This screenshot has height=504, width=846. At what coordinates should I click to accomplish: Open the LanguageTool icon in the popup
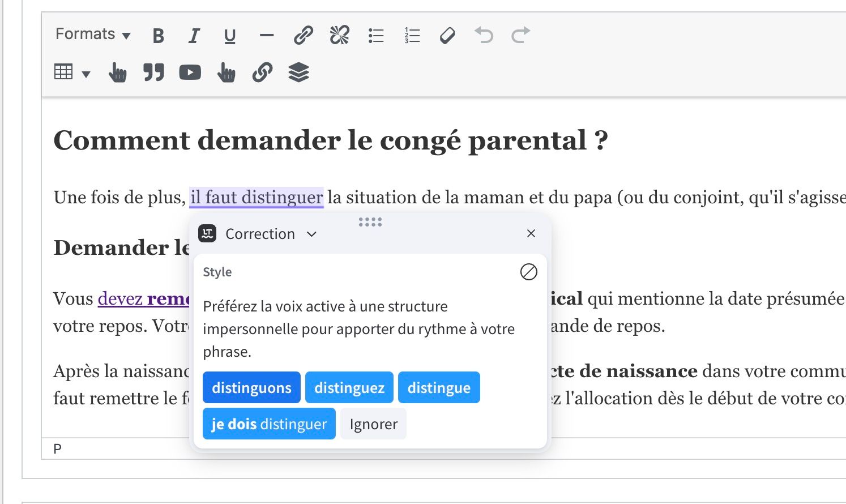point(207,233)
